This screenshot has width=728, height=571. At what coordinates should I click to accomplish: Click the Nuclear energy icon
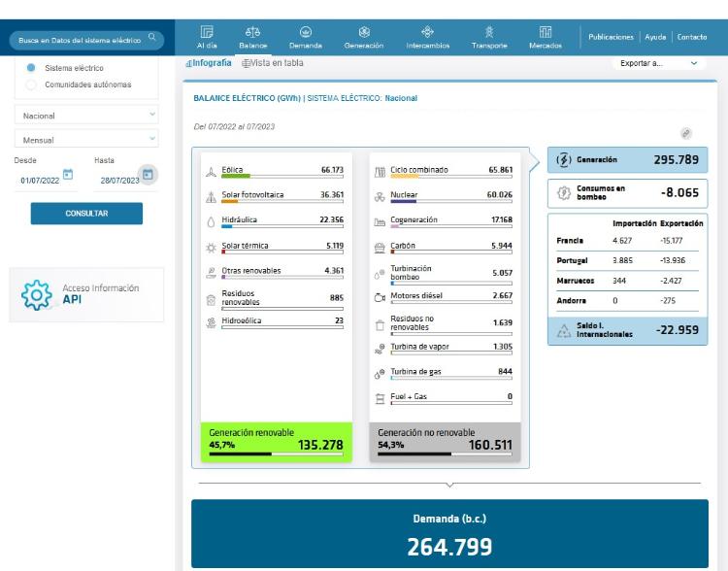point(380,197)
